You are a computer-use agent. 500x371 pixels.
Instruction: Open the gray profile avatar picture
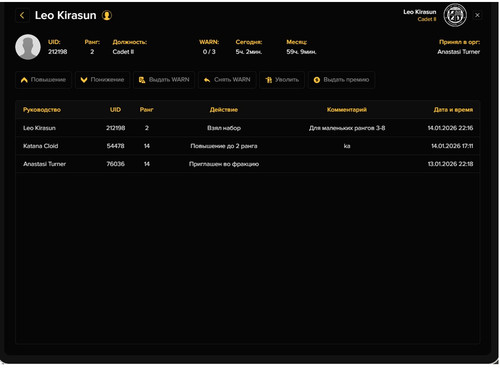(28, 47)
